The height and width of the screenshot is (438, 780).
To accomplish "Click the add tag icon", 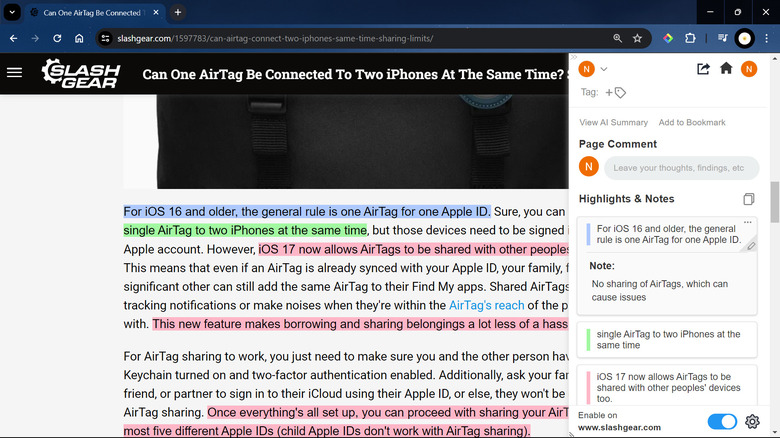I will pyautogui.click(x=615, y=92).
